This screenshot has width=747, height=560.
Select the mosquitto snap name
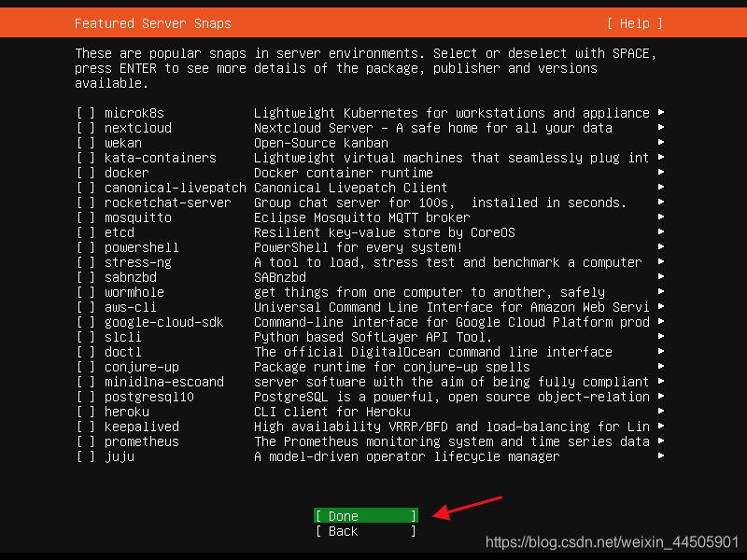pos(137,217)
